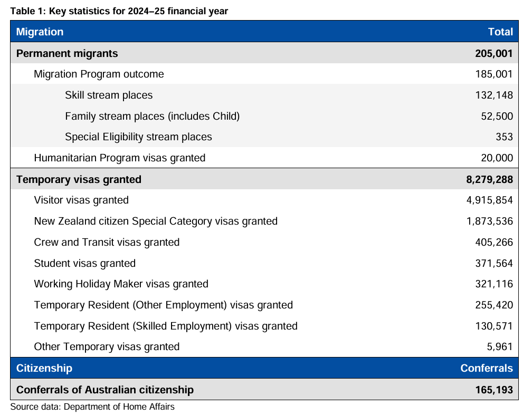Image resolution: width=532 pixels, height=416 pixels.
Task: Select Temporary Resident (Skilled Employment) row label
Action: click(165, 326)
